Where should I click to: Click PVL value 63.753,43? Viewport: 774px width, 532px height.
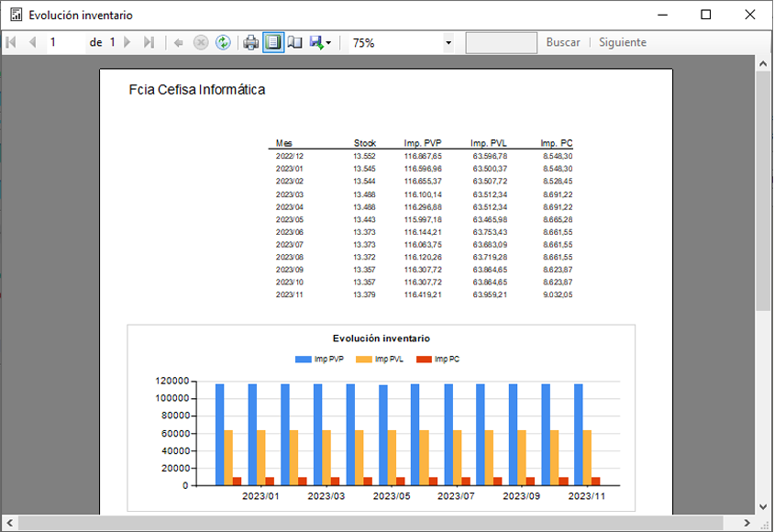pyautogui.click(x=490, y=232)
